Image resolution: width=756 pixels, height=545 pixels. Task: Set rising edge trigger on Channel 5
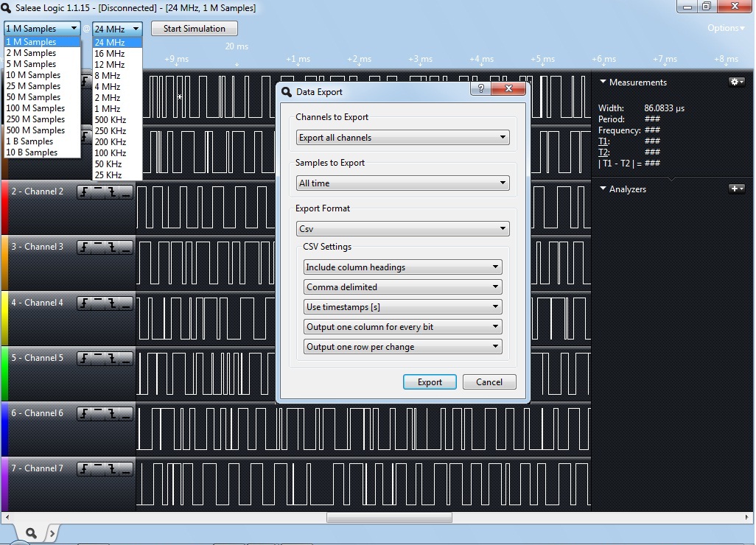(85, 359)
